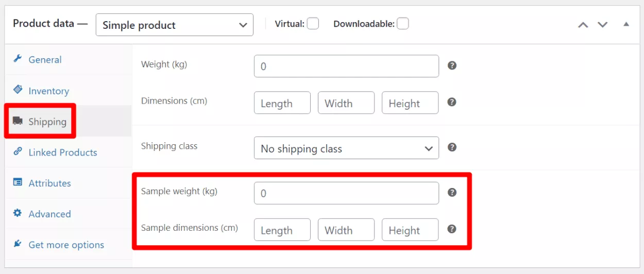
Task: Collapse the Product data panel with triangle toggle
Action: click(626, 24)
